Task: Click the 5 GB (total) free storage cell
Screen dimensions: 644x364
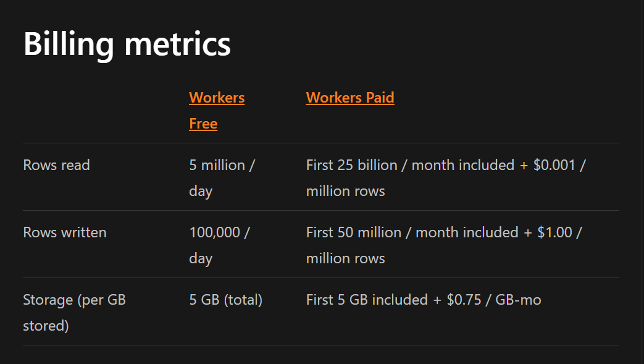Action: tap(225, 300)
